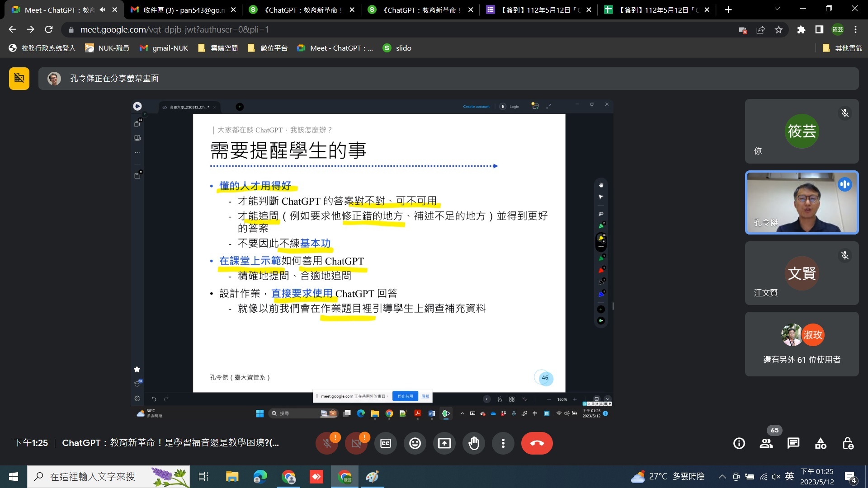Screen dimensions: 868x488
Task: Switch to 收件匣 Gmail tab
Action: point(183,10)
